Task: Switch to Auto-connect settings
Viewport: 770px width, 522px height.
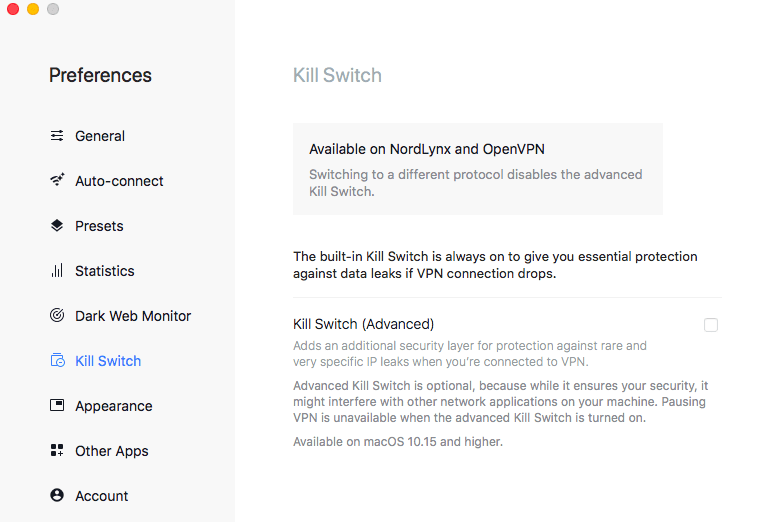Action: point(119,181)
